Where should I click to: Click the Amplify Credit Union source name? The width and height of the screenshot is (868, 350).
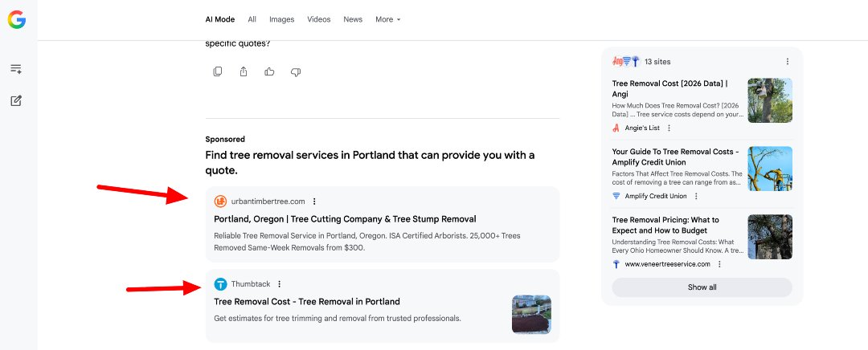(x=656, y=197)
